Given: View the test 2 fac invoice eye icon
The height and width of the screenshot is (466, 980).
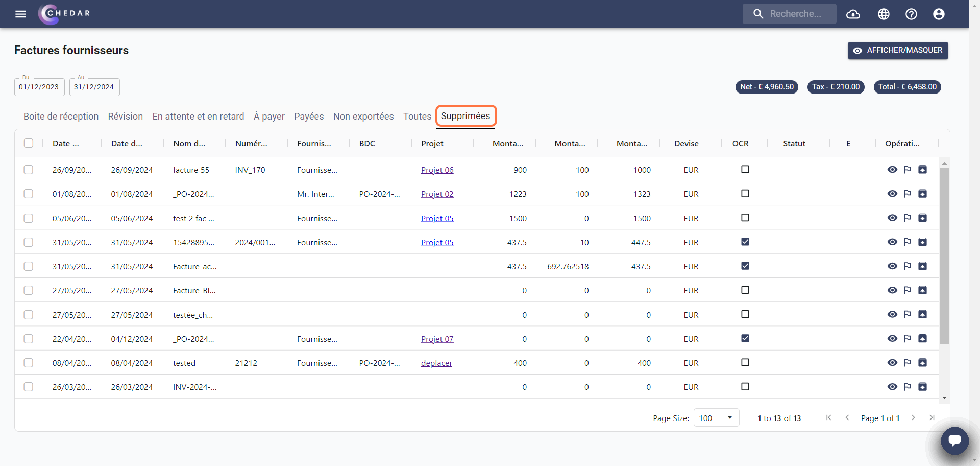Looking at the screenshot, I should click(892, 218).
